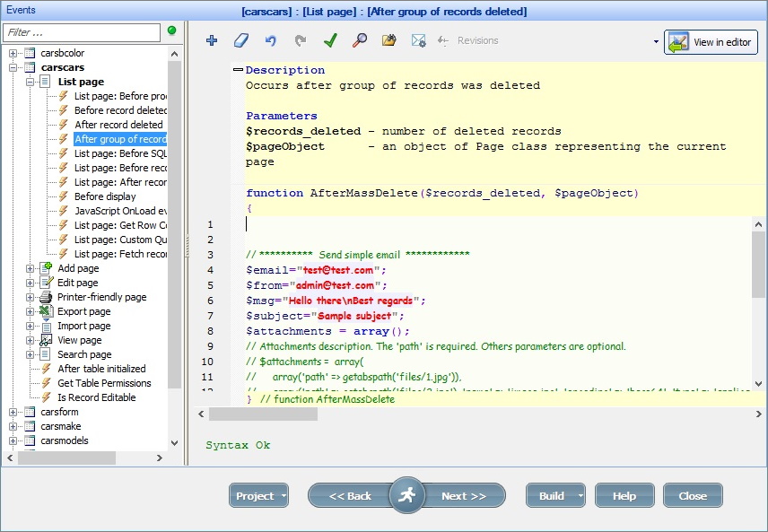This screenshot has height=532, width=768.
Task: Open the magnifier Find tool
Action: (x=359, y=40)
